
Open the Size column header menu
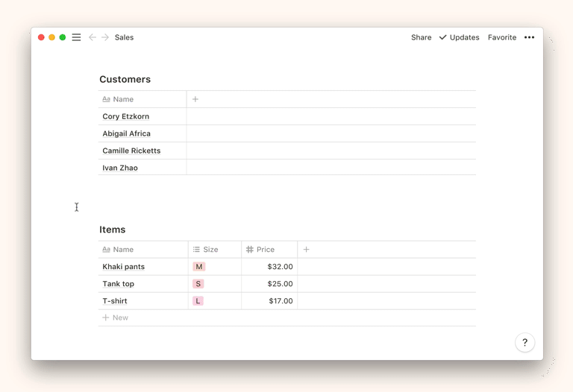pos(210,250)
